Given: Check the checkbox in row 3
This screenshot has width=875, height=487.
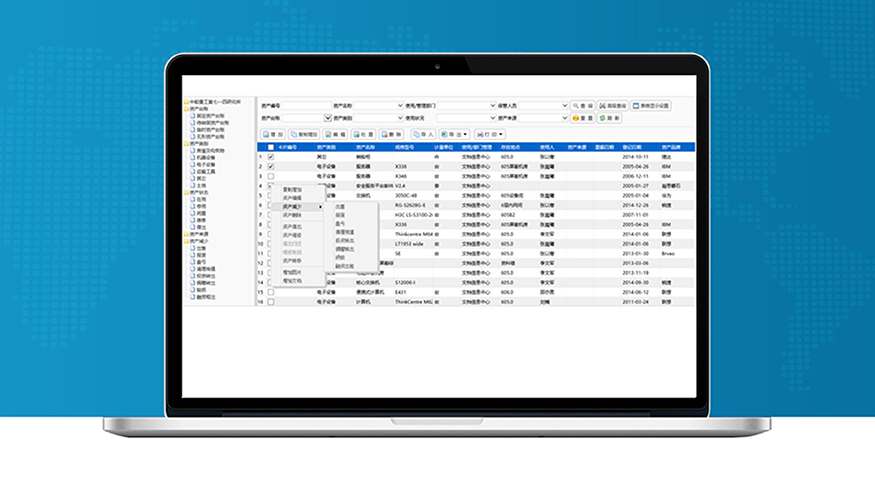Looking at the screenshot, I should tap(271, 176).
